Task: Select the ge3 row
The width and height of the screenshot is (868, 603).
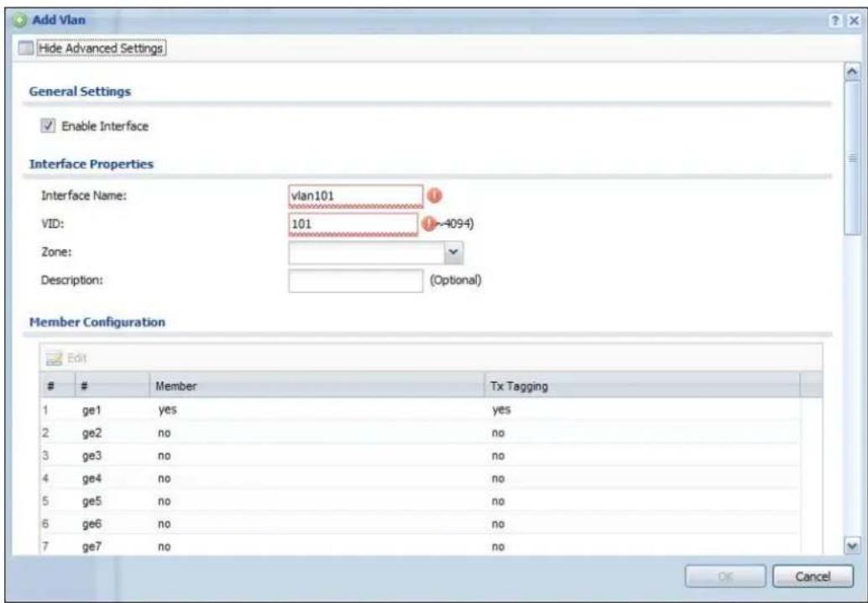Action: [420, 456]
